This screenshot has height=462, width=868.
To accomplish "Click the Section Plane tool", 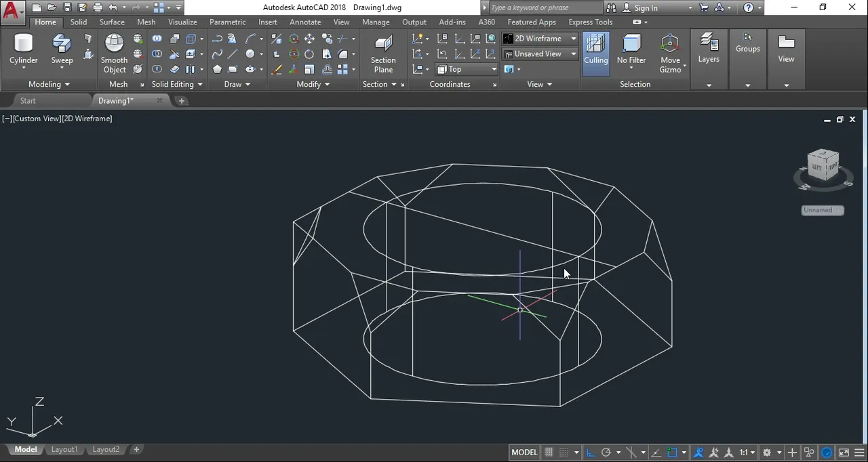I will [x=383, y=53].
